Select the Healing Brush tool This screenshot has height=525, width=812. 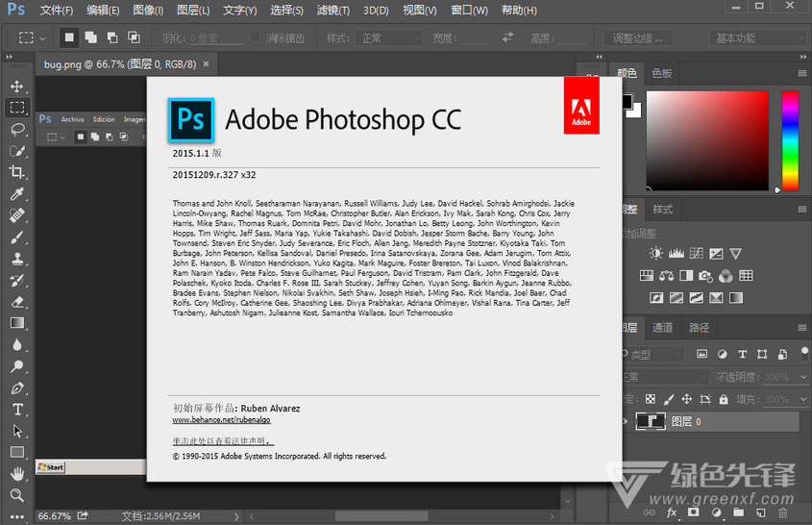coord(17,215)
